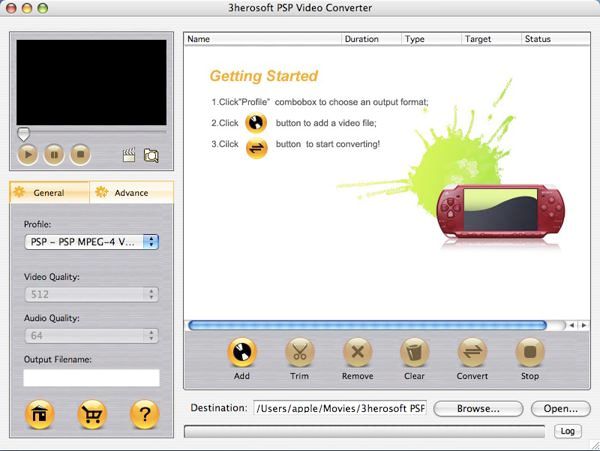Click the snapshot camera icon
The width and height of the screenshot is (600, 451).
click(151, 155)
